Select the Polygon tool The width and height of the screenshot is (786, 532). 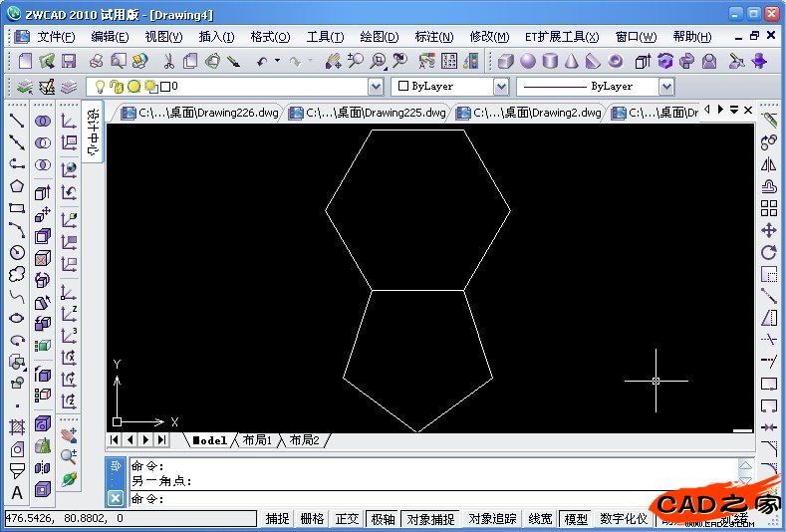click(x=17, y=186)
